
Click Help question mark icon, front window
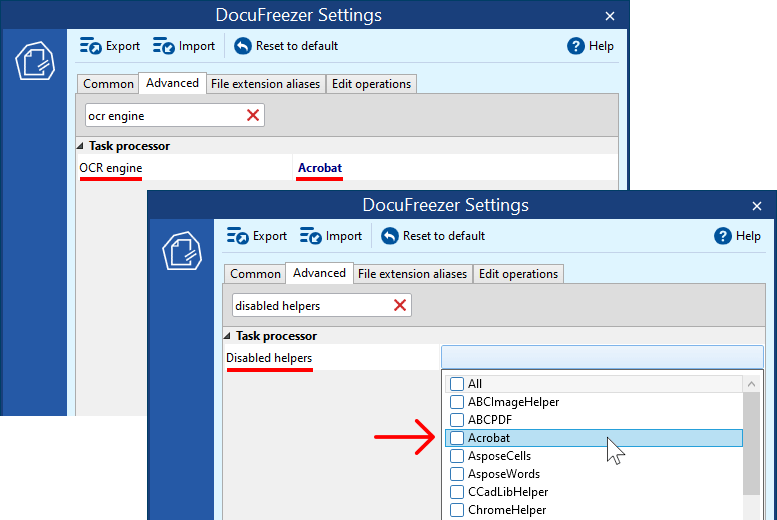click(722, 236)
